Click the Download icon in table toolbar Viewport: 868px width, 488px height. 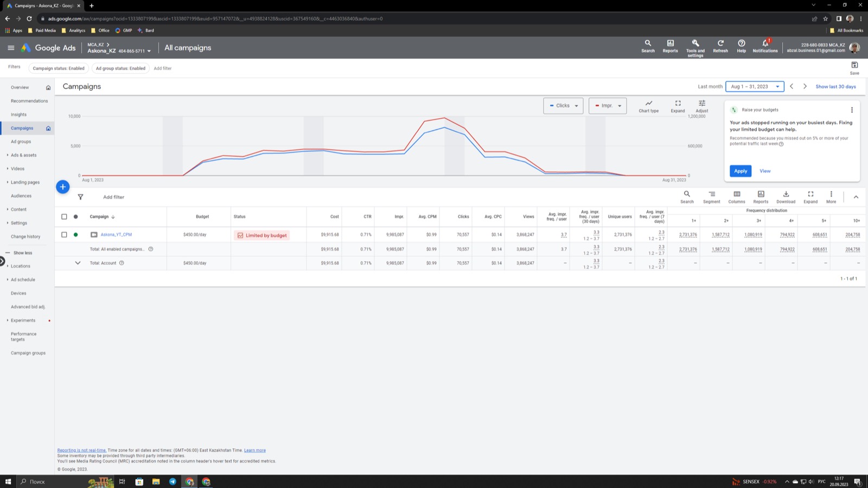[786, 194]
